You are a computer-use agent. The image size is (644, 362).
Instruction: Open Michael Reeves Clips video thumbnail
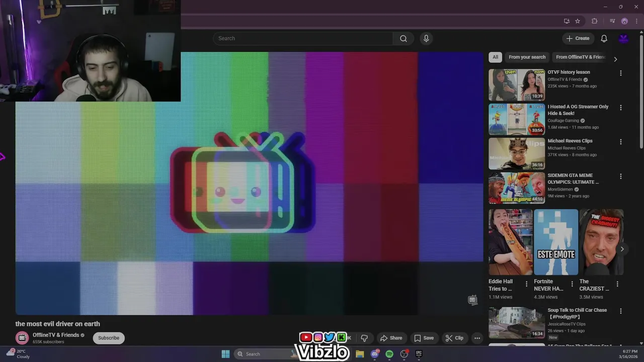[517, 154]
